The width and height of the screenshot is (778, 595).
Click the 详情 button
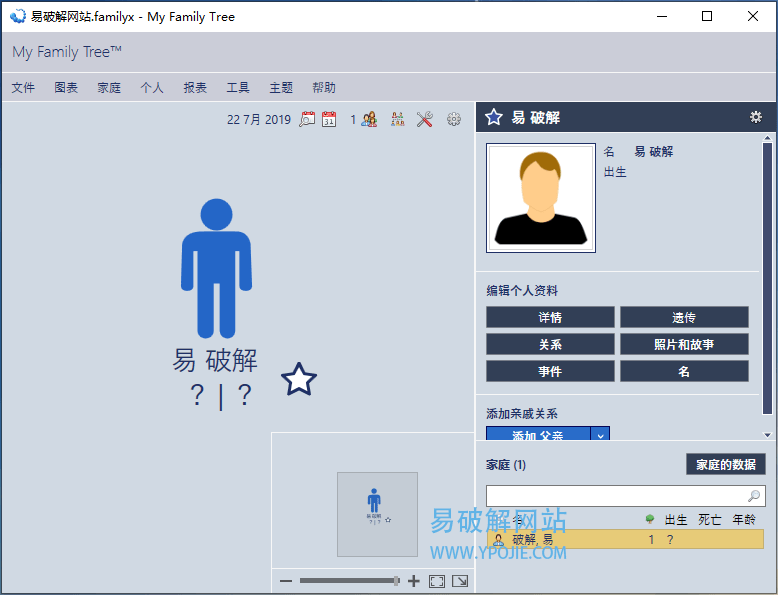(550, 318)
